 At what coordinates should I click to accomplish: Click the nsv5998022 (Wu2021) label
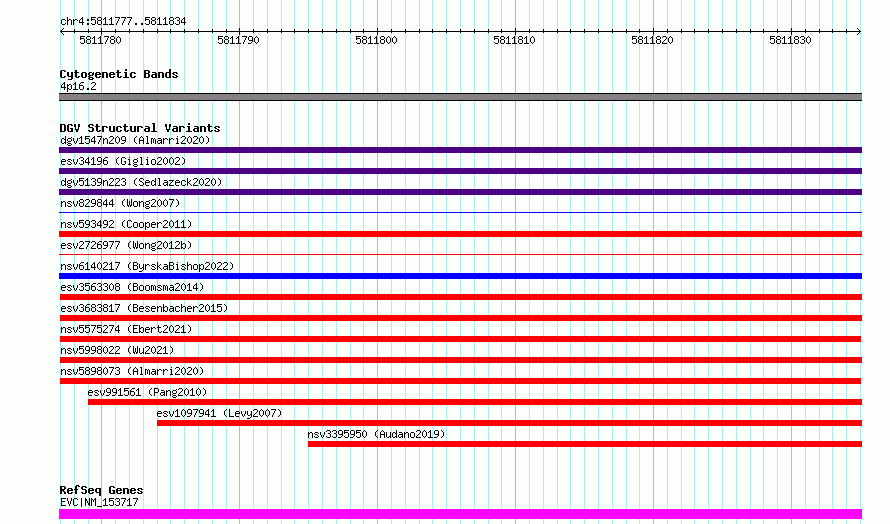tap(117, 350)
